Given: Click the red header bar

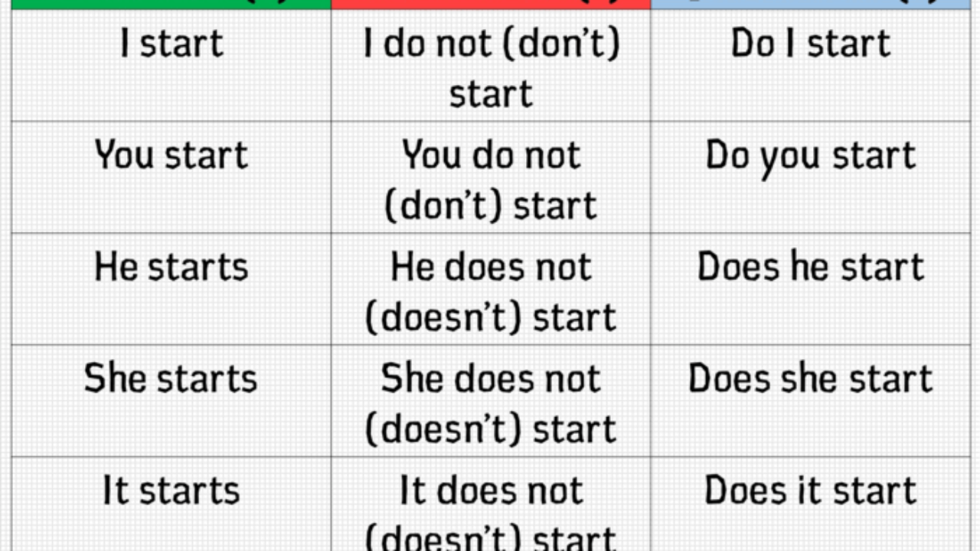Looking at the screenshot, I should (x=491, y=4).
